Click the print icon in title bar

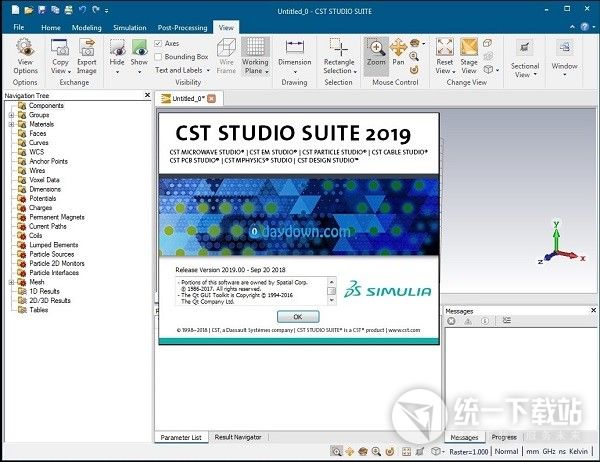[x=68, y=10]
